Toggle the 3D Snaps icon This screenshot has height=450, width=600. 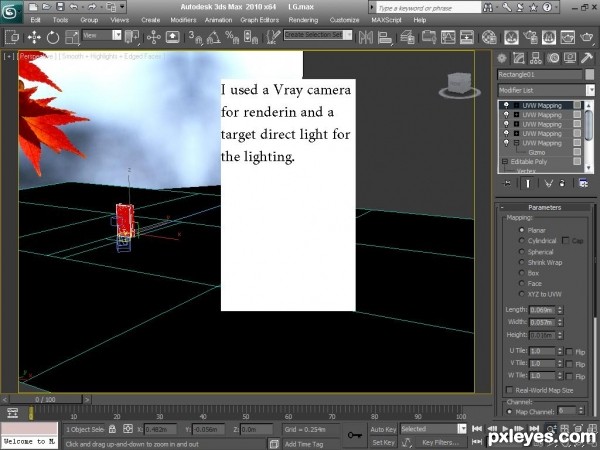coord(195,37)
